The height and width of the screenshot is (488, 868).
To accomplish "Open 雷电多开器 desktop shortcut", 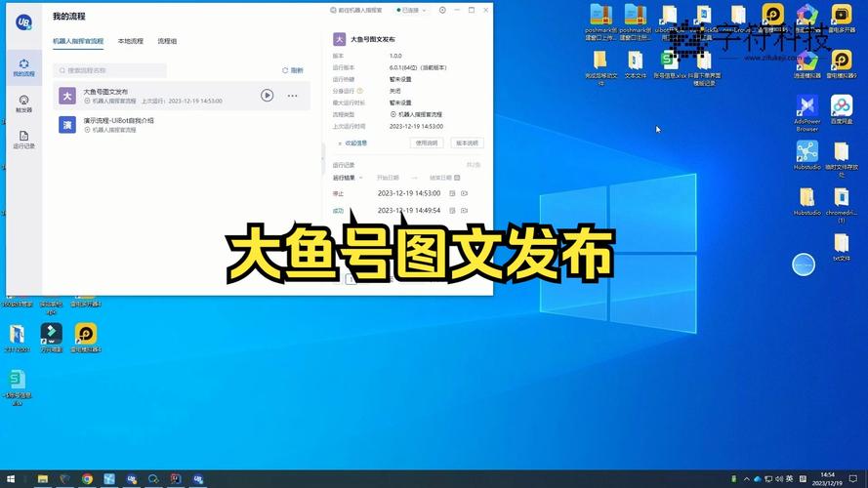I will tap(842, 19).
